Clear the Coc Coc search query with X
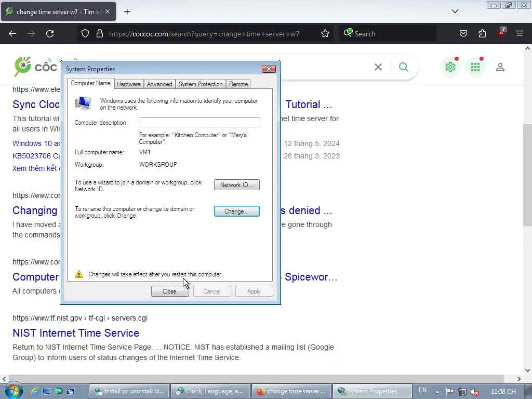Image resolution: width=532 pixels, height=399 pixels. point(378,67)
